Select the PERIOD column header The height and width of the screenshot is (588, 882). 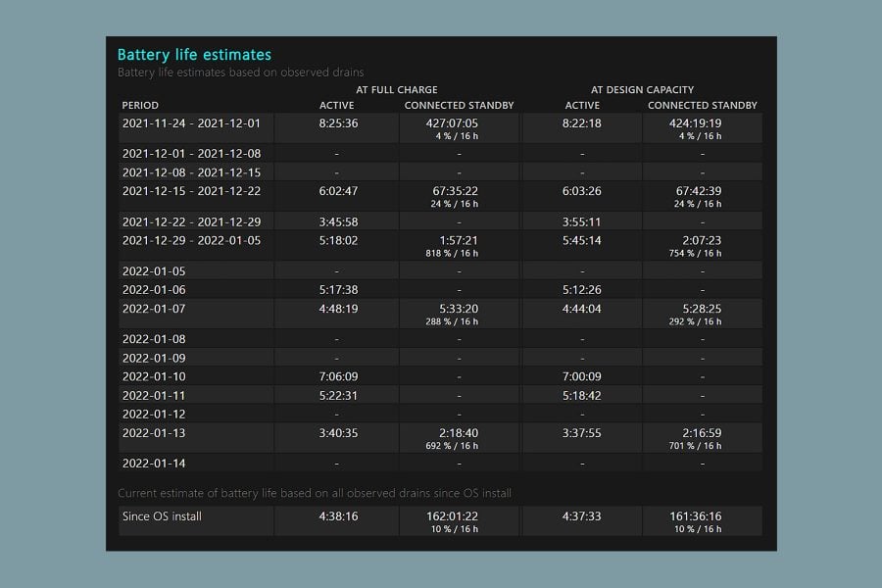(140, 105)
